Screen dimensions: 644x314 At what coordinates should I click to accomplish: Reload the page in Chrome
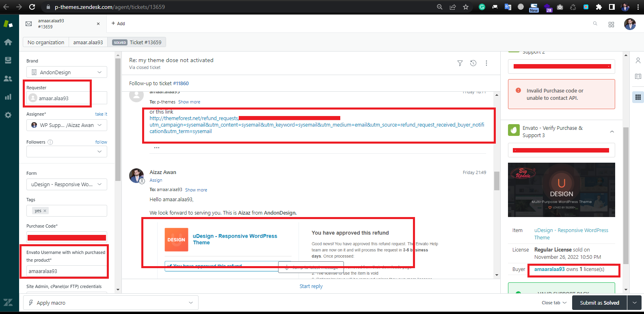32,7
